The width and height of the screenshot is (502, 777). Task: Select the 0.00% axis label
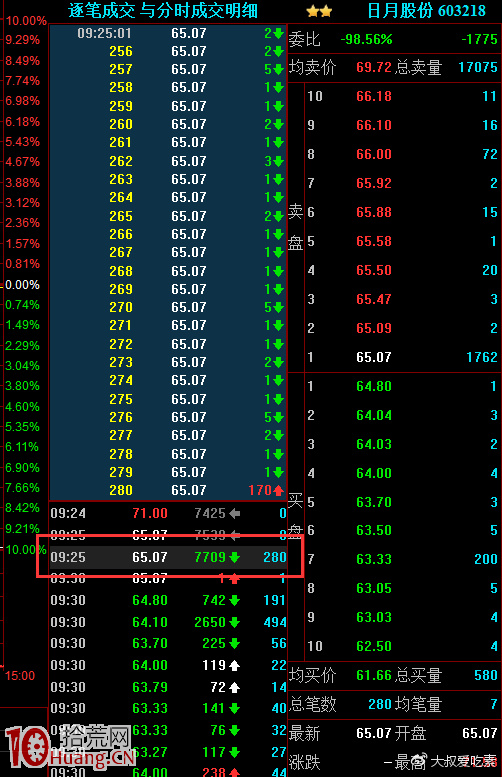tap(23, 285)
